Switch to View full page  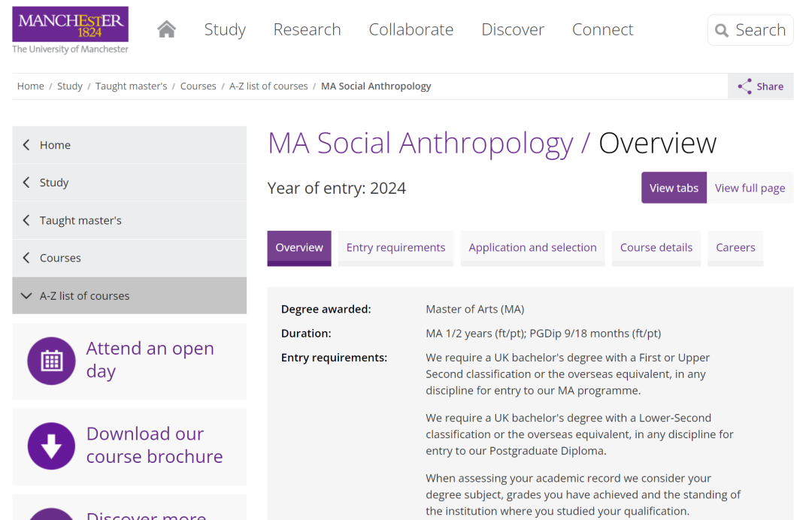(x=750, y=188)
